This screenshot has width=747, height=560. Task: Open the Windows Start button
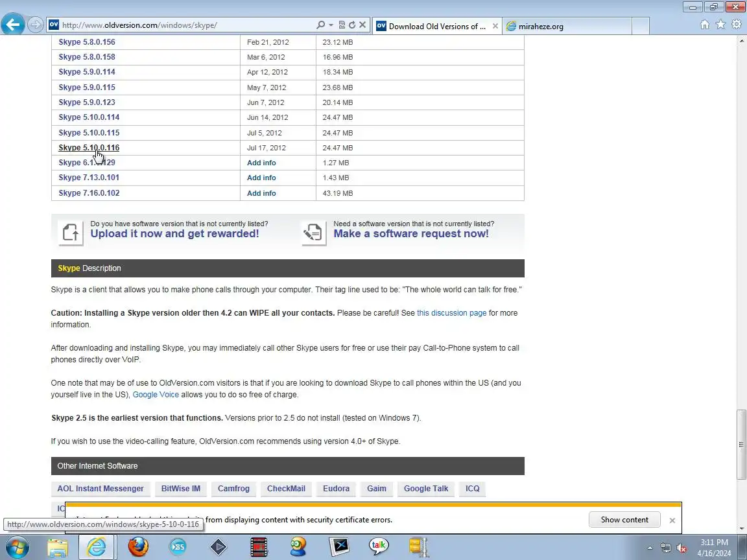(x=18, y=546)
